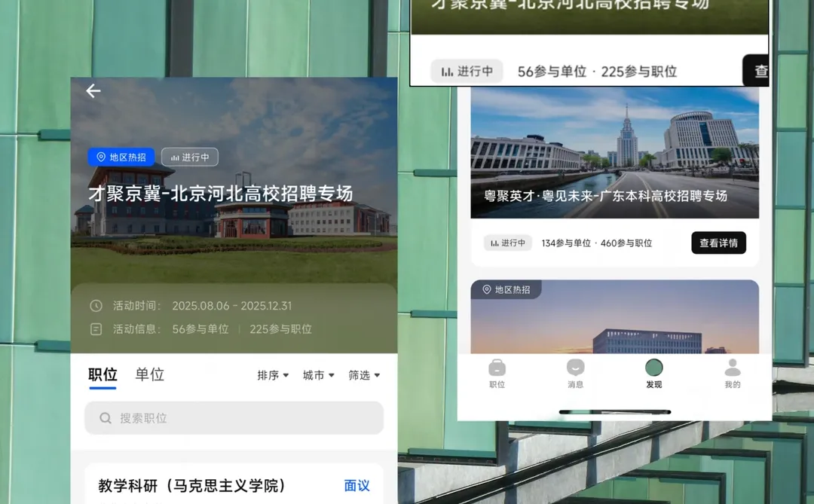Image resolution: width=814 pixels, height=504 pixels.
Task: Open the 筛选 dropdown
Action: [x=365, y=375]
